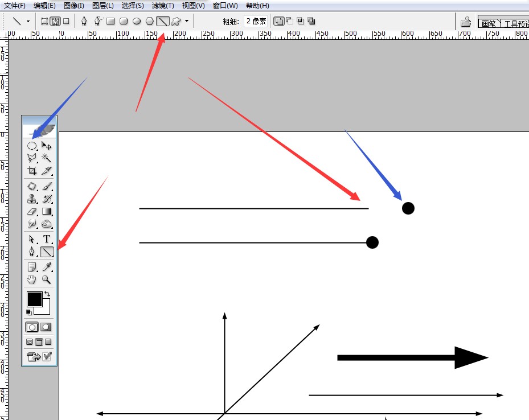
Task: Choose Pen tool in options bar
Action: (84, 21)
